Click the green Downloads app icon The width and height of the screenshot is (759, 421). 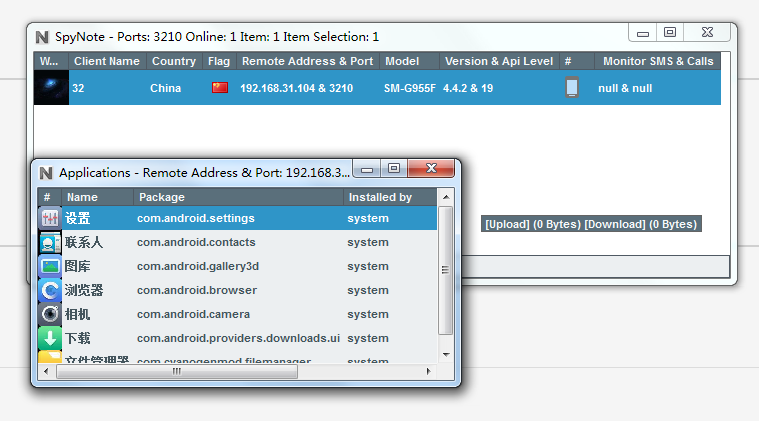pyautogui.click(x=49, y=338)
